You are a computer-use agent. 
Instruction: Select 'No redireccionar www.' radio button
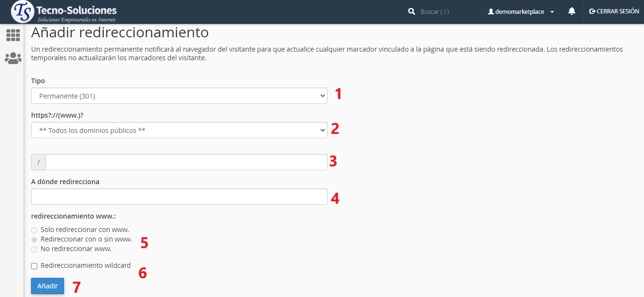point(34,249)
